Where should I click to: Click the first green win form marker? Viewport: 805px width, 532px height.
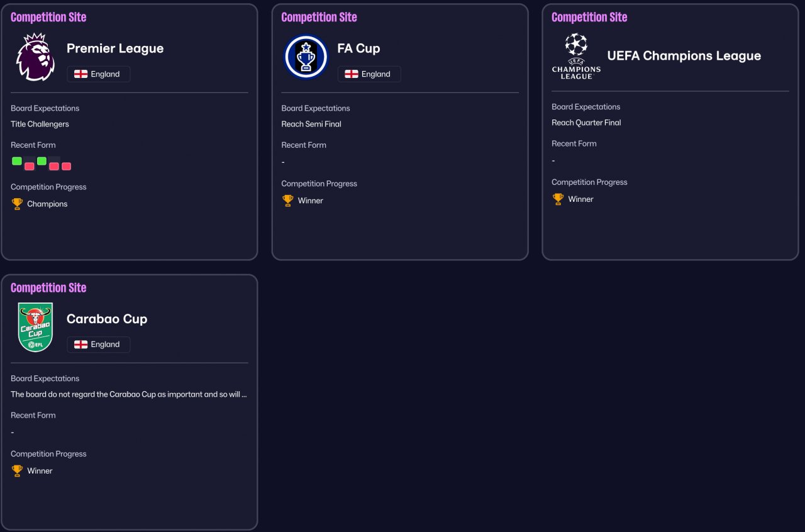[17, 161]
